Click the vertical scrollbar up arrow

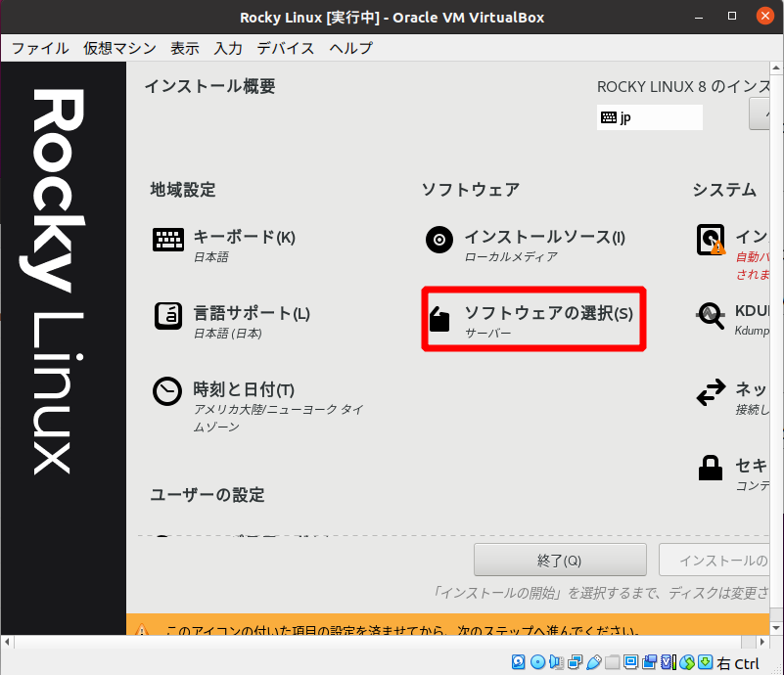pyautogui.click(x=776, y=67)
